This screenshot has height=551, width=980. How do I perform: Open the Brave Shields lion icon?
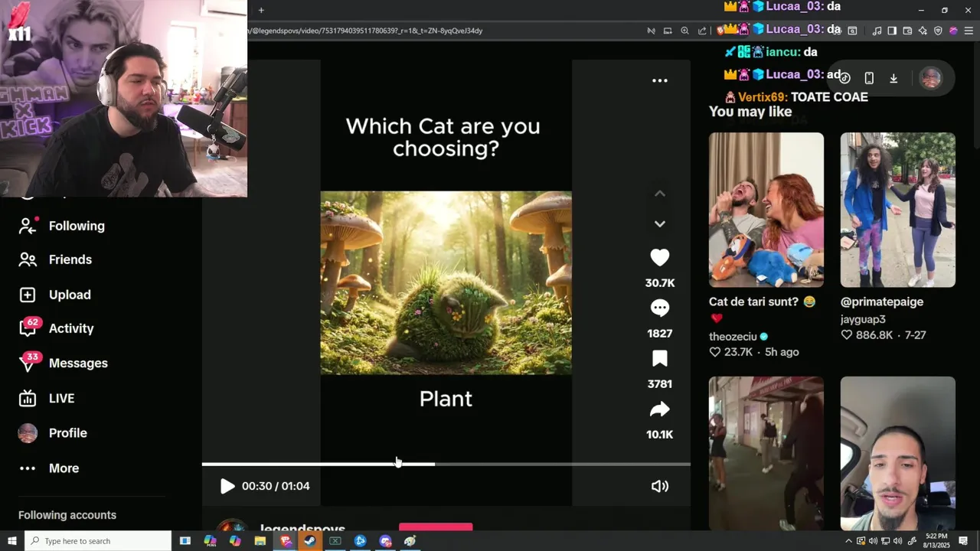(720, 31)
